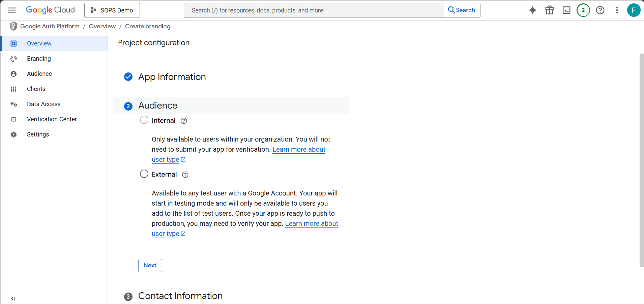The width and height of the screenshot is (644, 304).
Task: View pending notifications
Action: 583,10
